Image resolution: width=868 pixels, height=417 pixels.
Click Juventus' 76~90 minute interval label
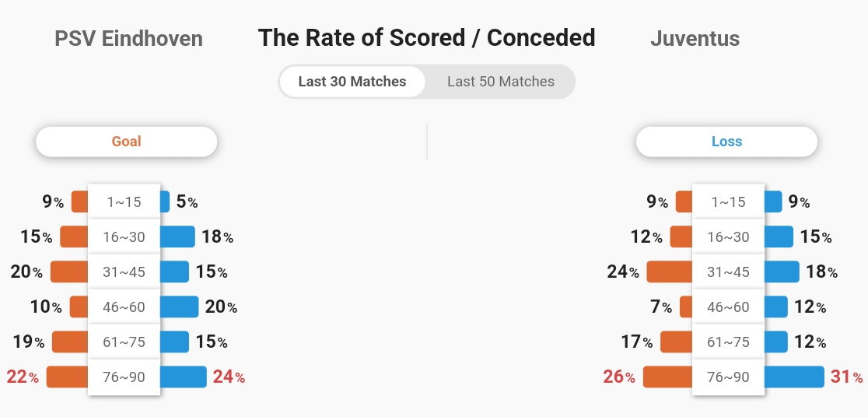tap(729, 377)
